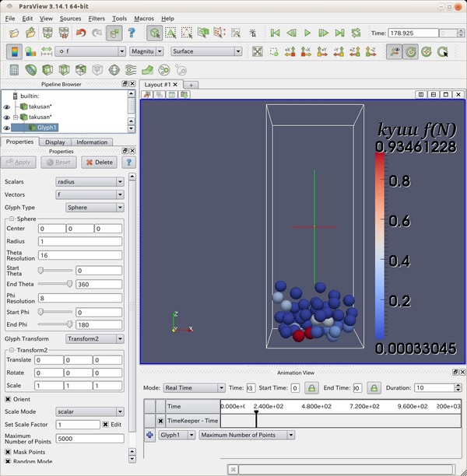Step forward one frame
Viewport: 467px width, 476px height.
(323, 33)
